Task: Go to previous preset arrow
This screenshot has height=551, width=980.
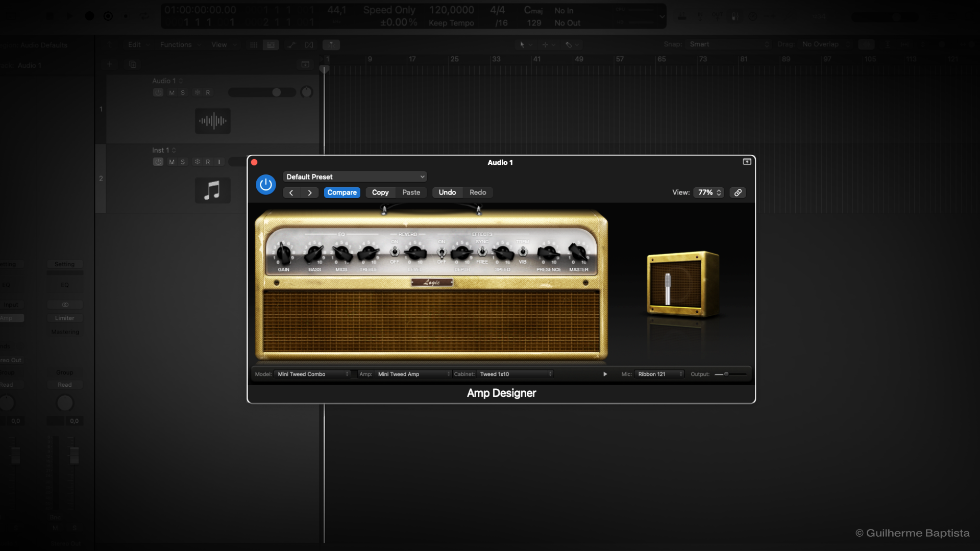Action: 291,192
